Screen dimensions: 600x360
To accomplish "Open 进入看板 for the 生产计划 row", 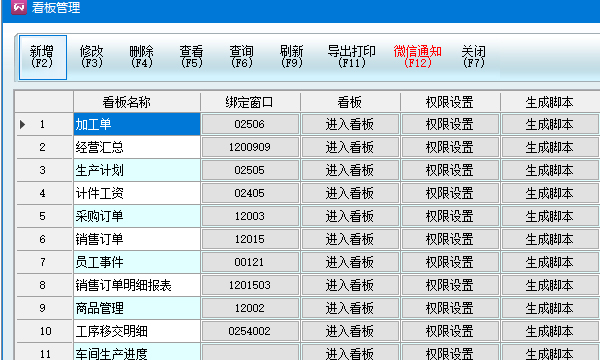I will [350, 170].
